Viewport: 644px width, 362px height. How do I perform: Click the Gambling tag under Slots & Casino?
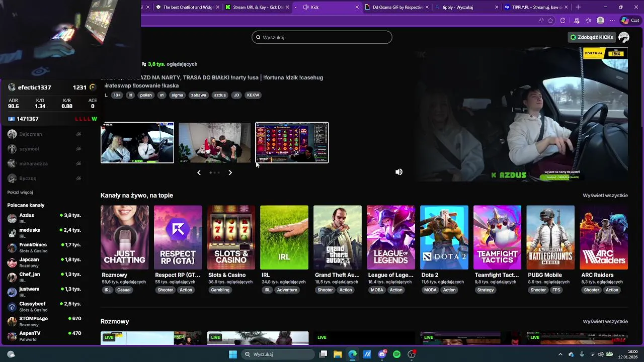click(220, 290)
